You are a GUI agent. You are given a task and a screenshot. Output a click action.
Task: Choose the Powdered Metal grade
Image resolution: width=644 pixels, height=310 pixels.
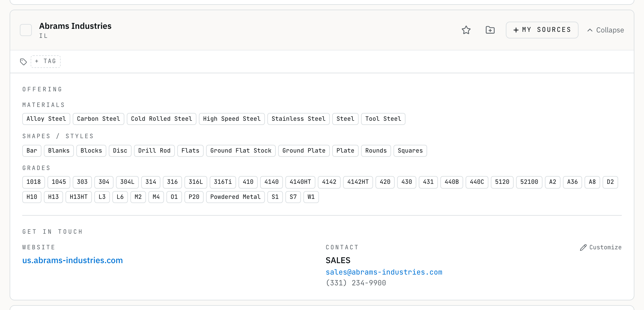(235, 197)
